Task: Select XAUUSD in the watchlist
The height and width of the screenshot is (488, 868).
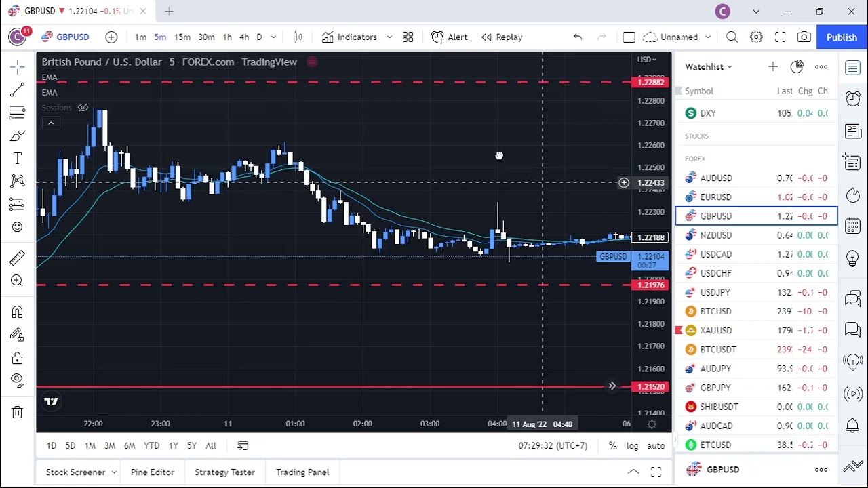Action: [757, 331]
